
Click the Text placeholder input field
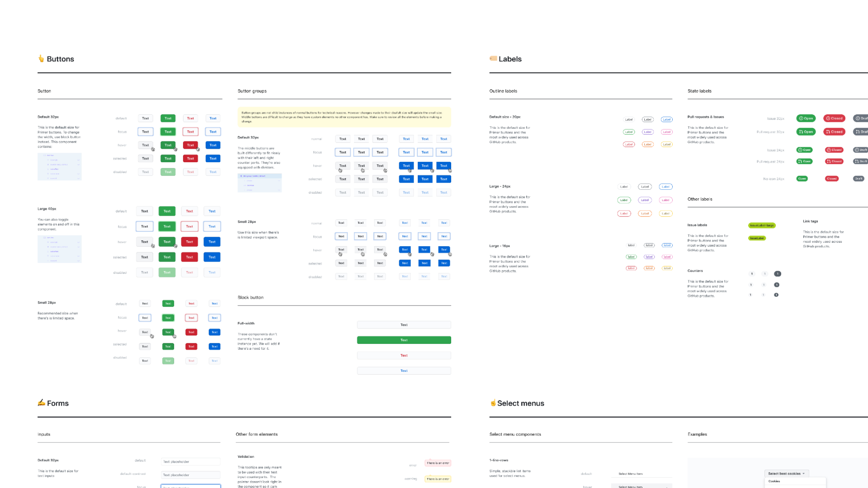pos(190,461)
